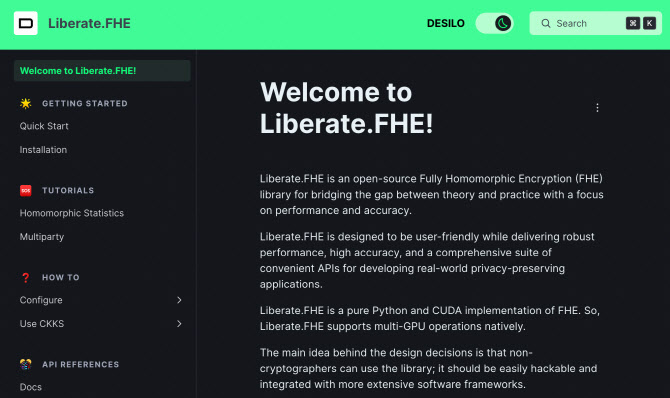Open the Multiparty tutorial
The height and width of the screenshot is (398, 670).
[42, 237]
